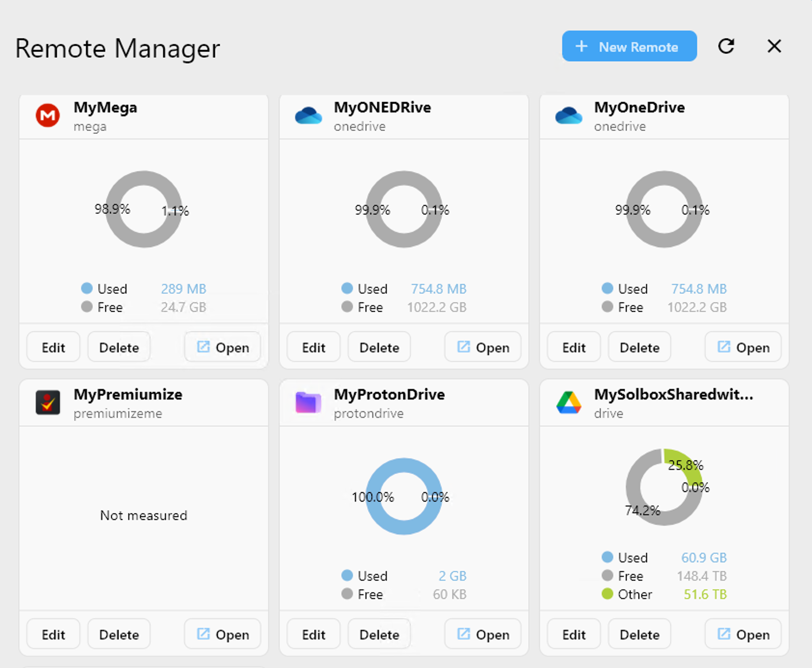The width and height of the screenshot is (812, 668).
Task: Edit the MyMega remote
Action: (x=53, y=347)
